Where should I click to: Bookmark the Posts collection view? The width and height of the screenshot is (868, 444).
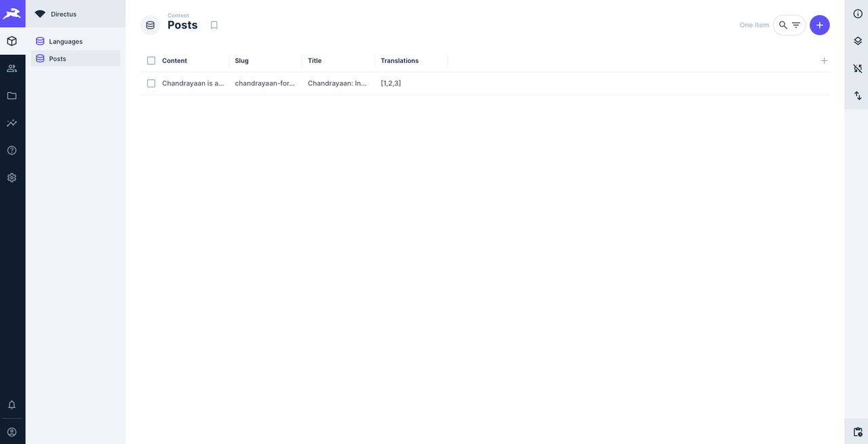[214, 25]
